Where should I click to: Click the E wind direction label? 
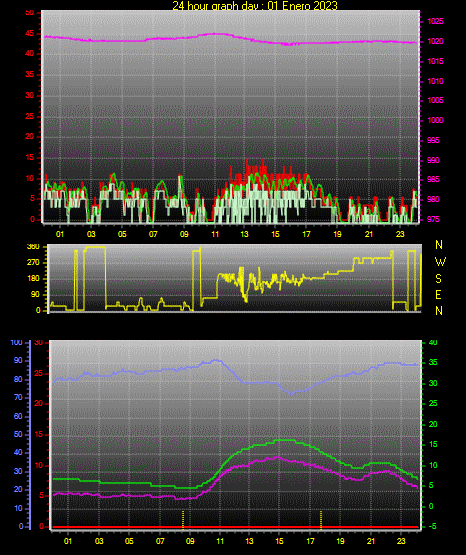coord(438,294)
